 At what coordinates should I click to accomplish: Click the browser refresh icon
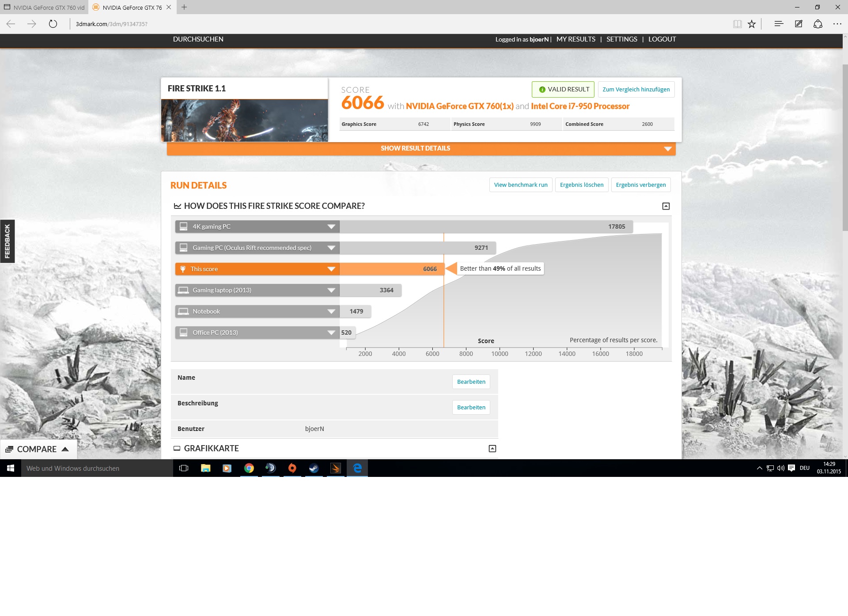53,24
